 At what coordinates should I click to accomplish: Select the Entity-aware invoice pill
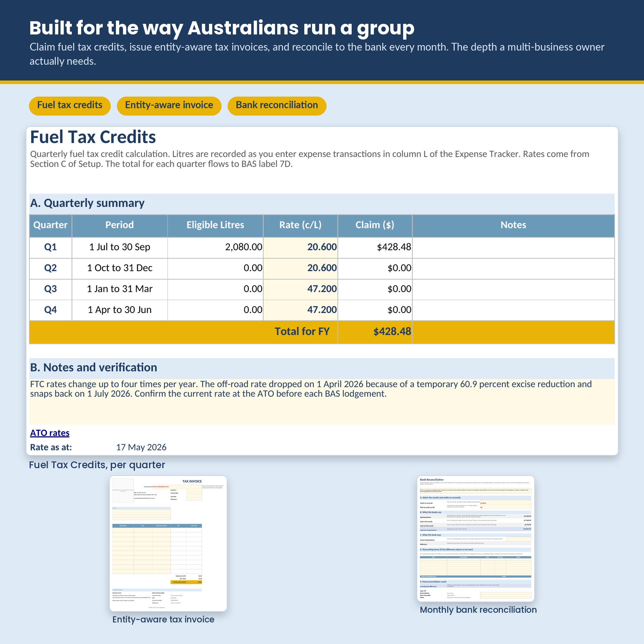tap(169, 106)
